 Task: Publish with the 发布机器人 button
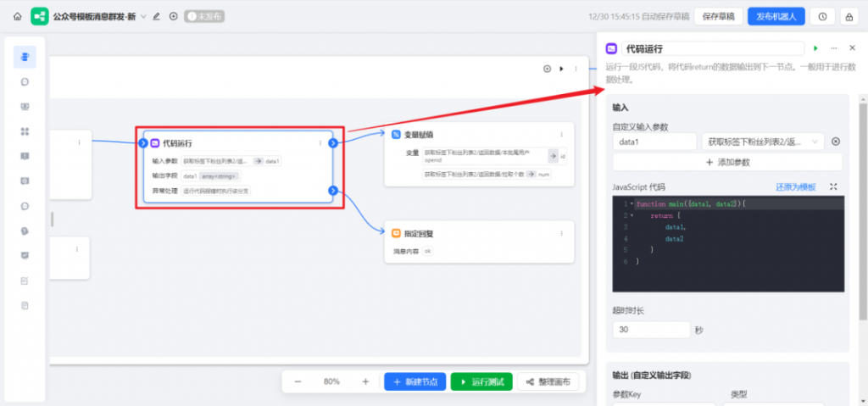click(776, 17)
